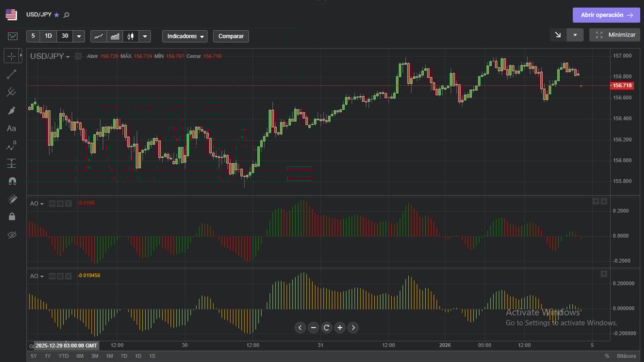Pan the chart right with arrow

tap(353, 327)
